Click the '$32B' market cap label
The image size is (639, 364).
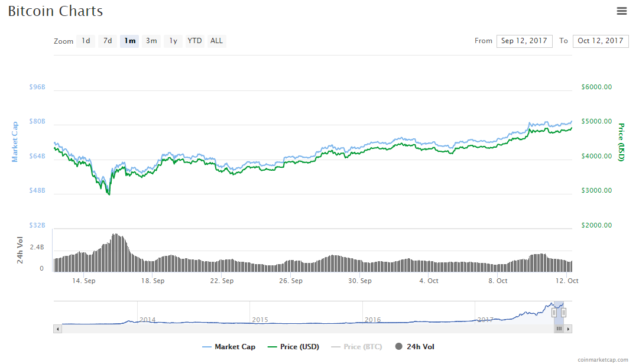tap(37, 225)
